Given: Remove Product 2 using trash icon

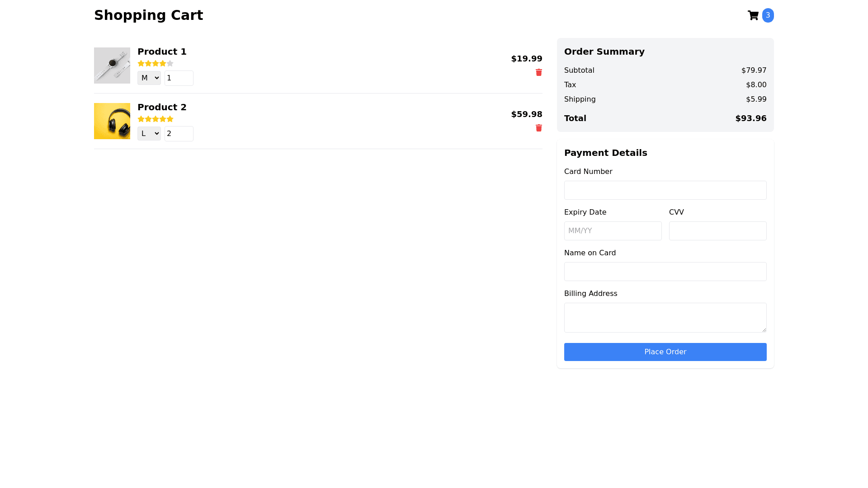Looking at the screenshot, I should point(538,128).
